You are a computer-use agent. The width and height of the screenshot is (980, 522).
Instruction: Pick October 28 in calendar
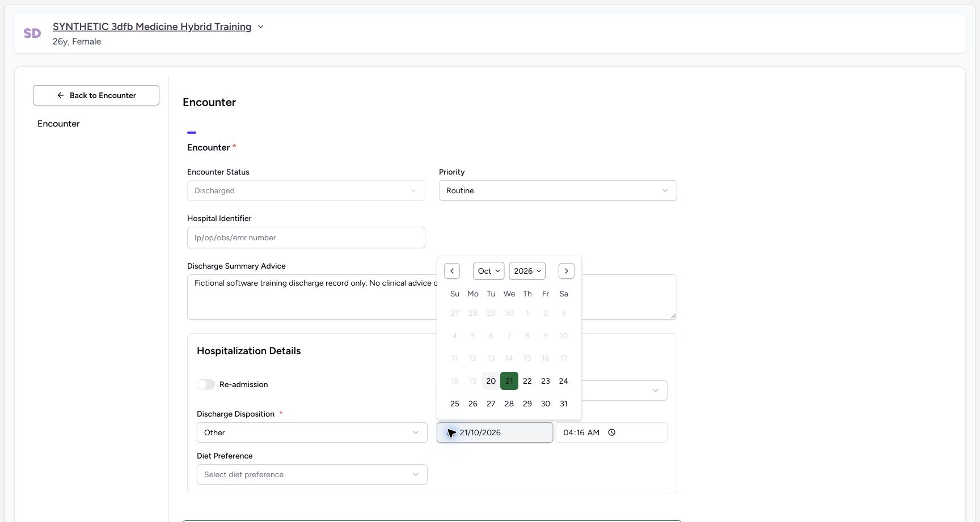(509, 404)
